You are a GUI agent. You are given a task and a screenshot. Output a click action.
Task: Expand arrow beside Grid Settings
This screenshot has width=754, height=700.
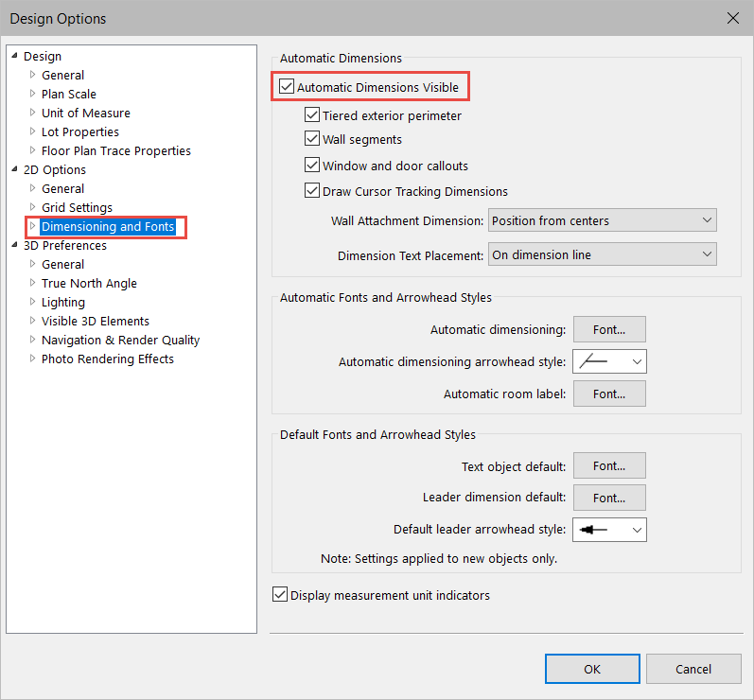click(x=33, y=207)
